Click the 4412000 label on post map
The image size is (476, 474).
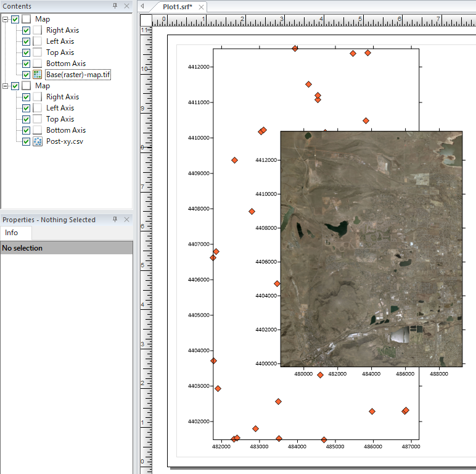click(x=199, y=67)
